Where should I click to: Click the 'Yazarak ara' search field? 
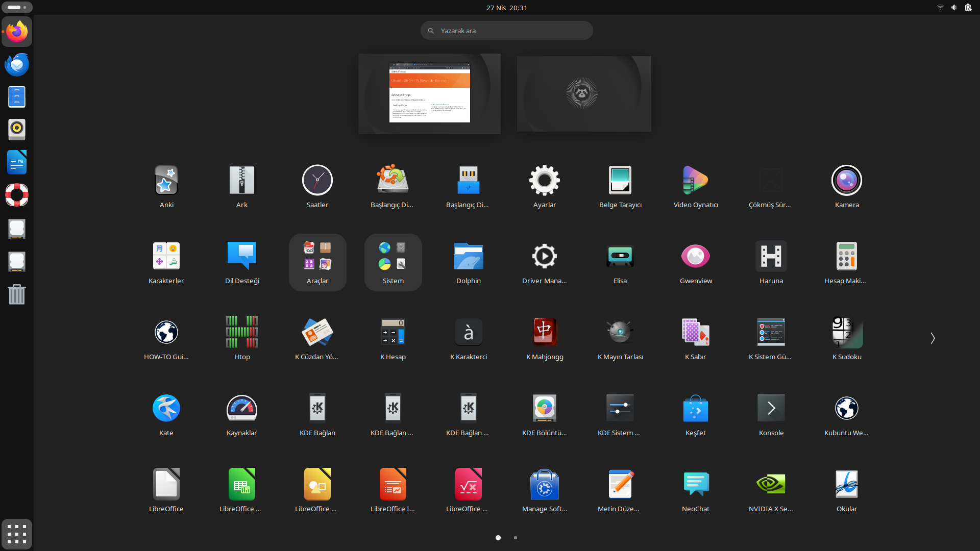pyautogui.click(x=507, y=31)
